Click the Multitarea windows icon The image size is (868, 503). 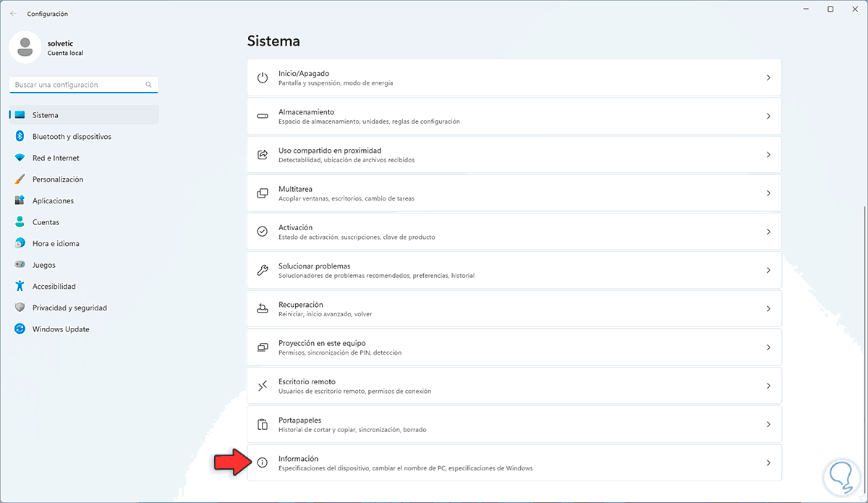(263, 193)
